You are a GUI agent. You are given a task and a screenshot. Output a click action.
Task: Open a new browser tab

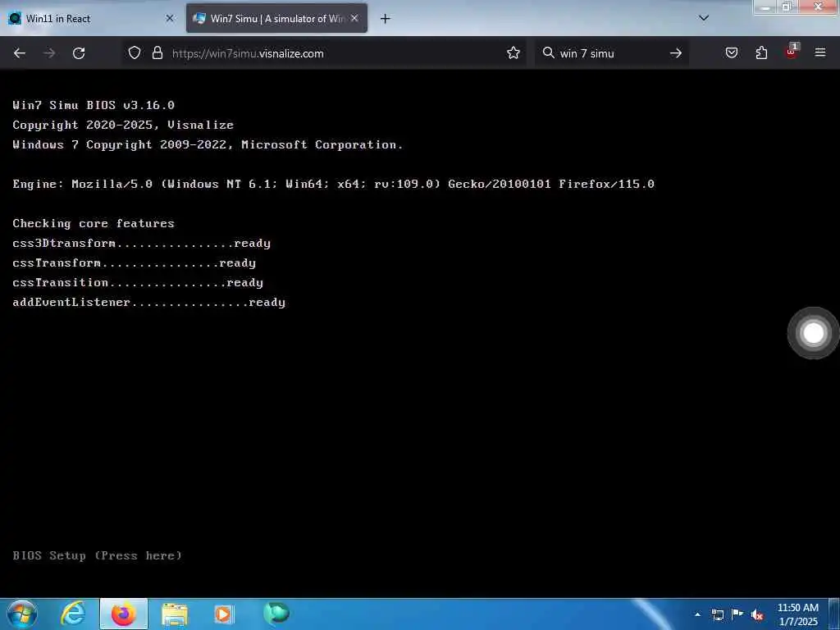386,19
